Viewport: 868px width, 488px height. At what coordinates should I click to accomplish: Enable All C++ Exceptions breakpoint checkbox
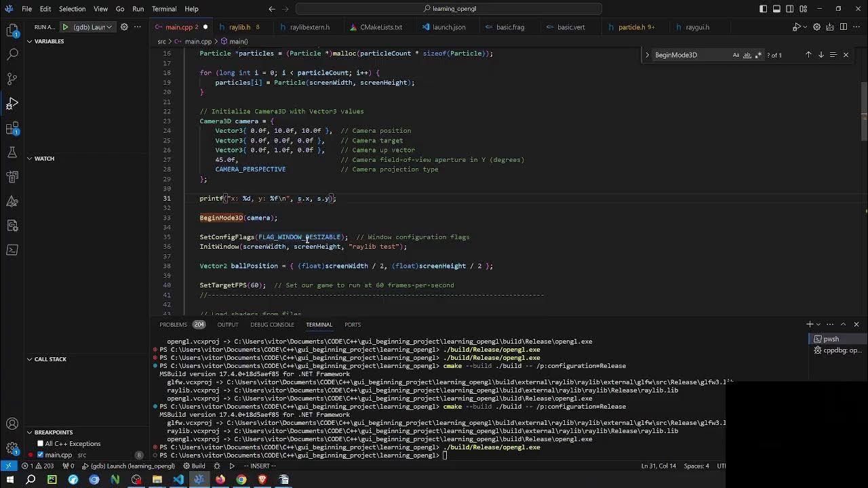[40, 444]
